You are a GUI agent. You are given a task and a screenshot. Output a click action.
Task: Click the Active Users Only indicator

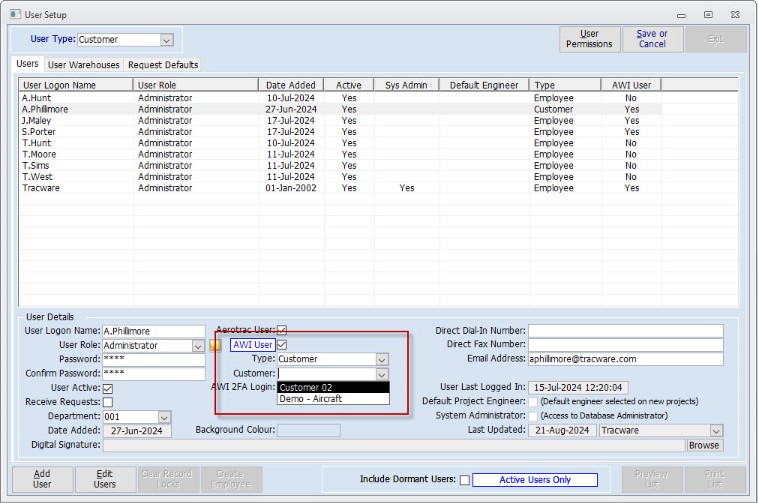535,480
